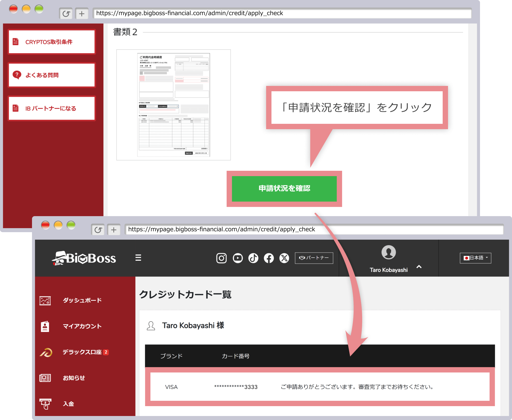Open BigBoss Instagram icon link

coord(221,258)
